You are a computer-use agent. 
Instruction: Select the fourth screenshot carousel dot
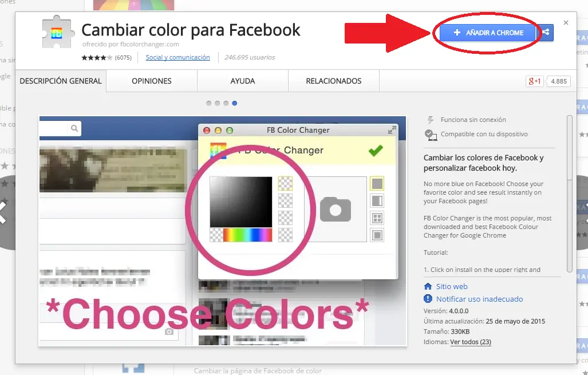[x=234, y=103]
